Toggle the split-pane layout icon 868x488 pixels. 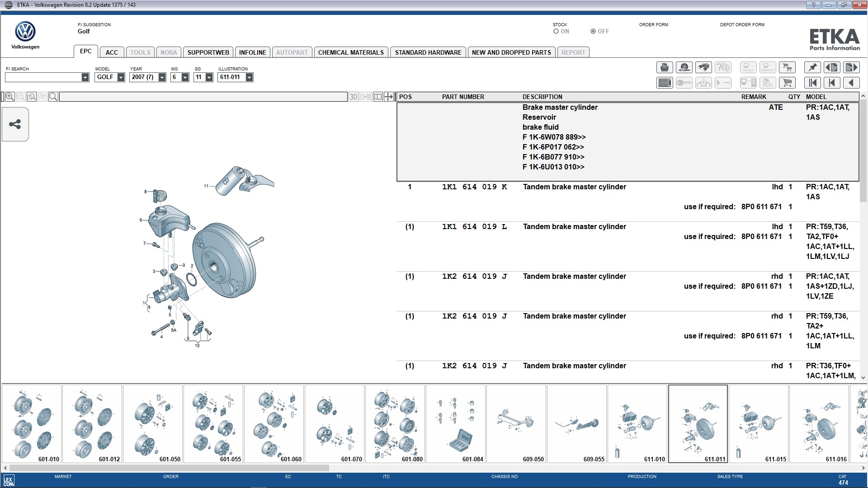point(378,97)
